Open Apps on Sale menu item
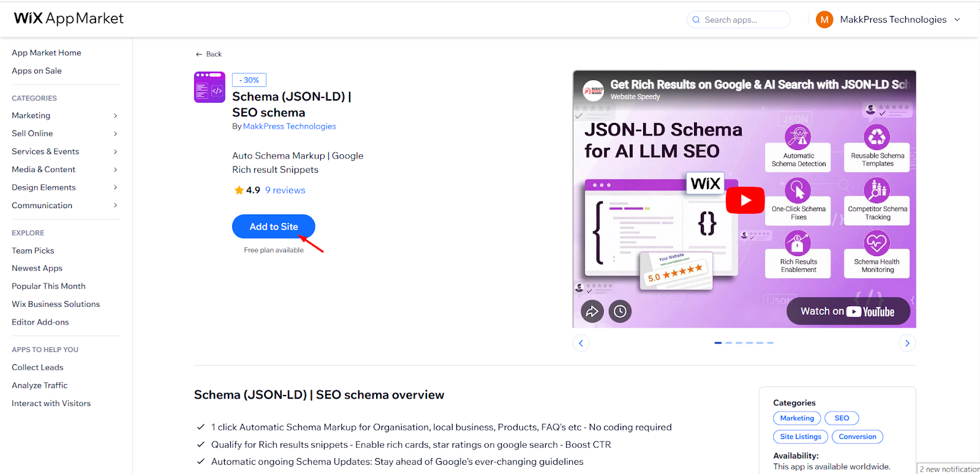 pyautogui.click(x=37, y=70)
